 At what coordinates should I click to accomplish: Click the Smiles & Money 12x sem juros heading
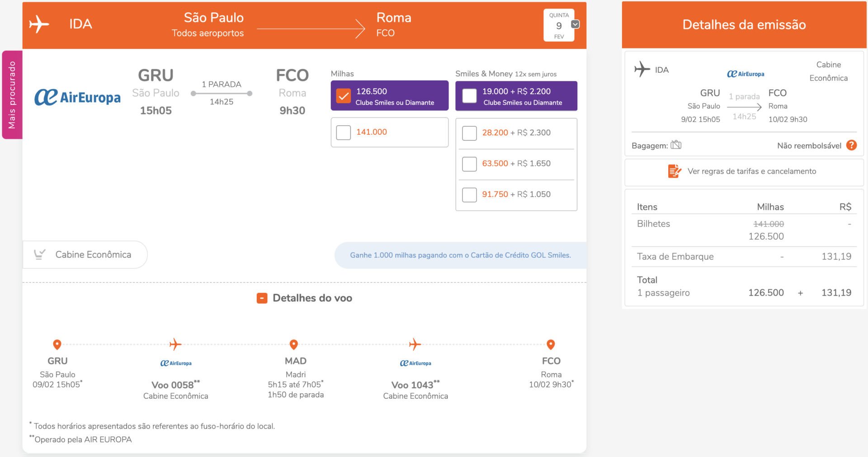[x=506, y=74]
